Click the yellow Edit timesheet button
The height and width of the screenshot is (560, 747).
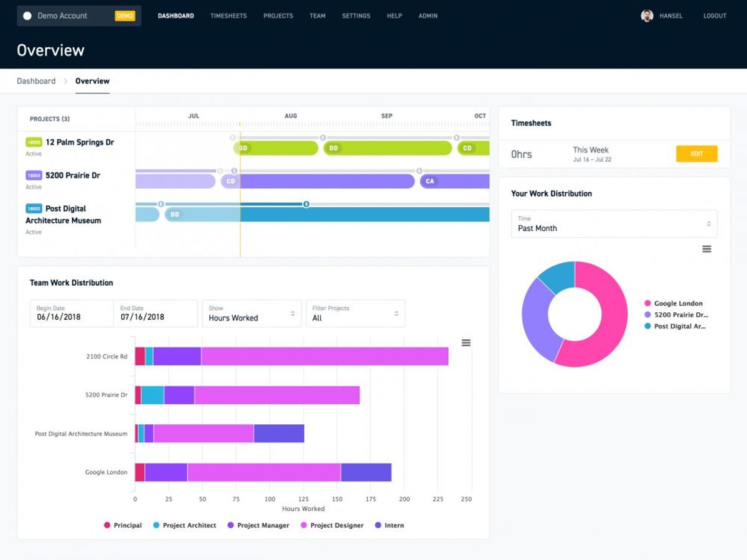point(697,154)
